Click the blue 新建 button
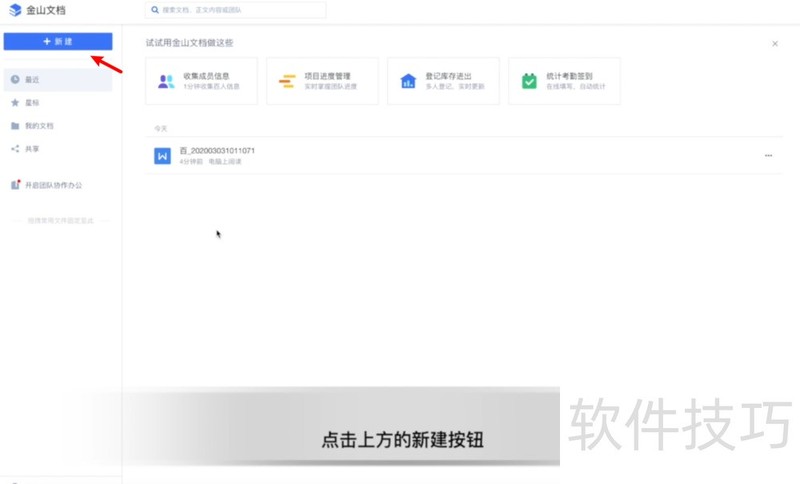Screen dimensions: 800x484 (x=58, y=41)
